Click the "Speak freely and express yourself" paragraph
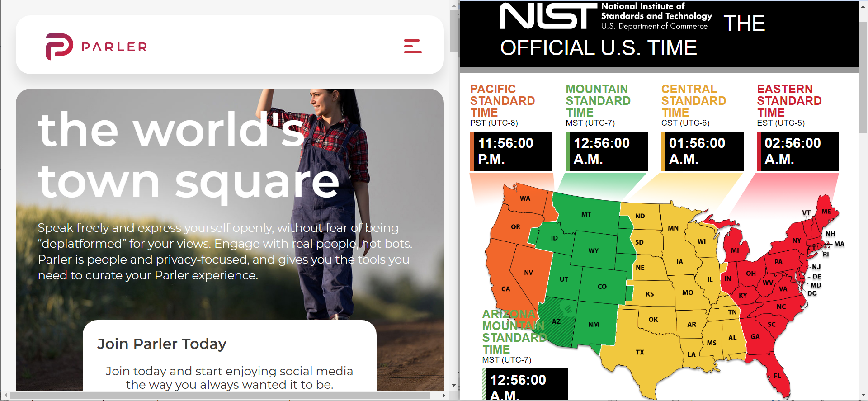This screenshot has width=868, height=401. click(x=225, y=251)
